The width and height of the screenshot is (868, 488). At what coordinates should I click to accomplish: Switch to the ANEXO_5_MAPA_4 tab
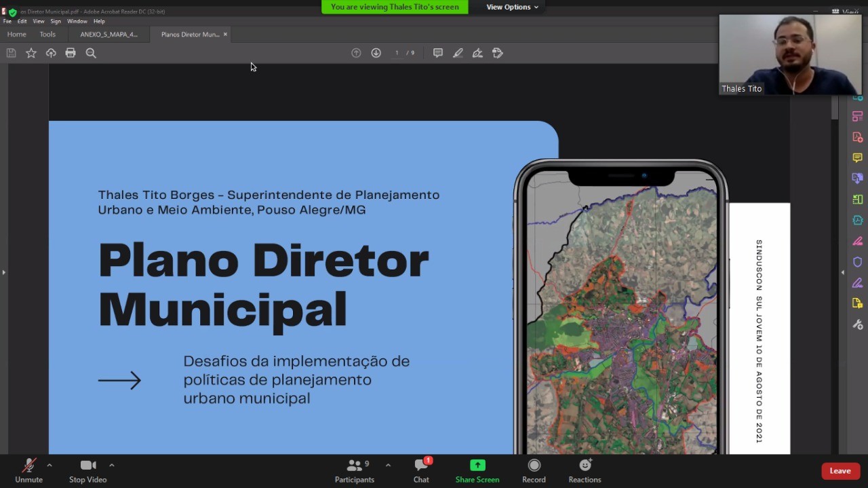[x=108, y=34]
